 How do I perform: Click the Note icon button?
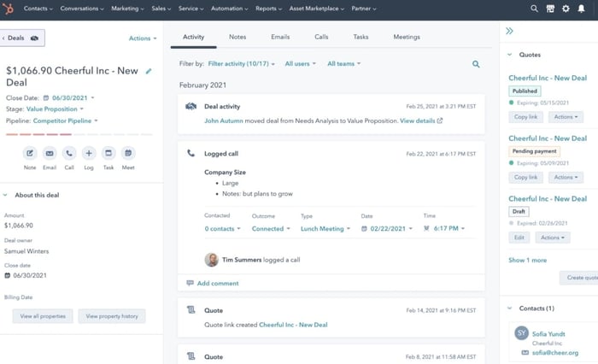coord(30,154)
